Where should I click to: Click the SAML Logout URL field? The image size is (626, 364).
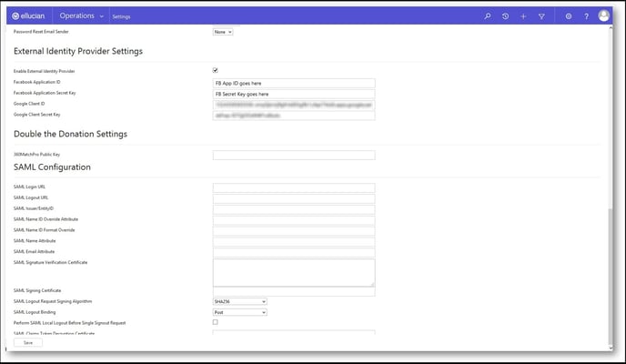tap(294, 198)
